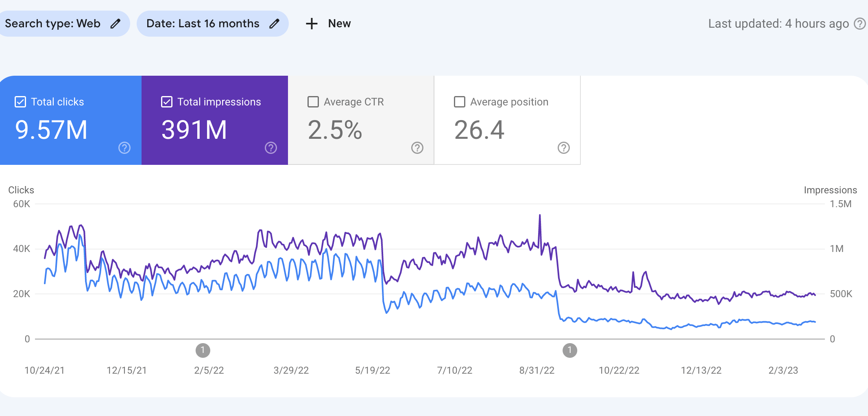
Task: Open the Date: Last 16 months chip
Action: coord(213,24)
